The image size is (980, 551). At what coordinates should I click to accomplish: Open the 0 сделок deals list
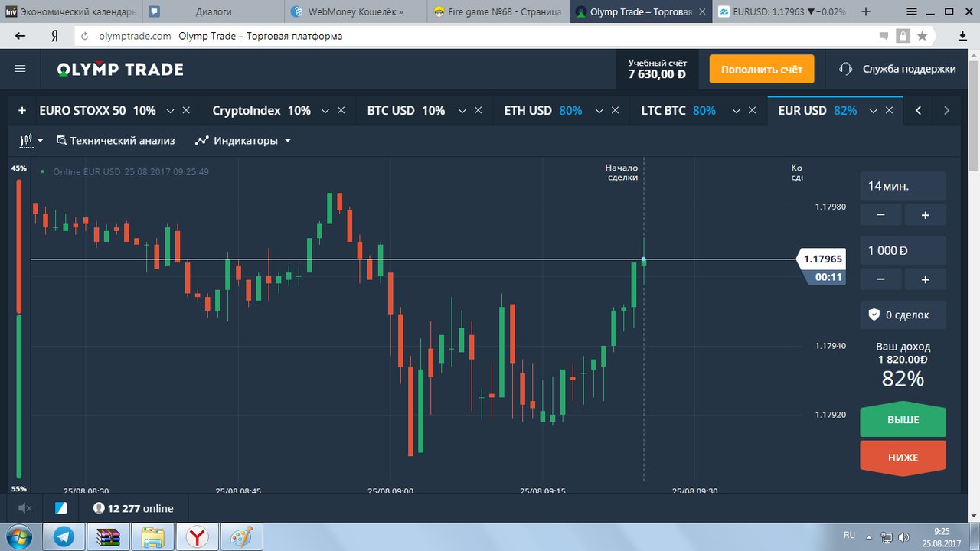point(903,315)
